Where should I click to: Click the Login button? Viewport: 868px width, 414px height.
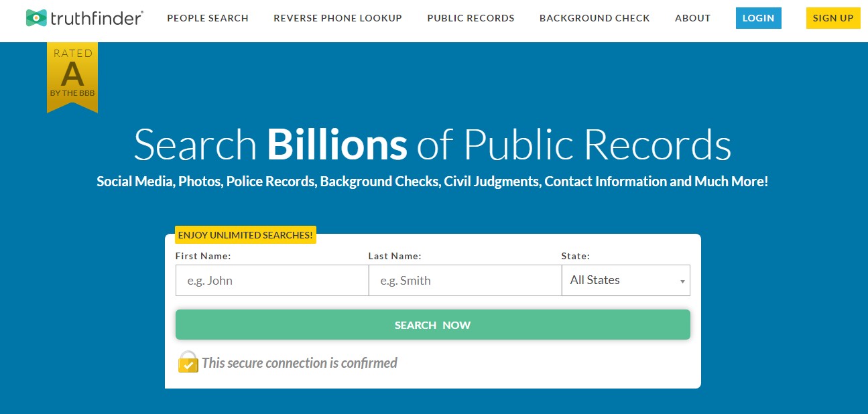tap(759, 18)
